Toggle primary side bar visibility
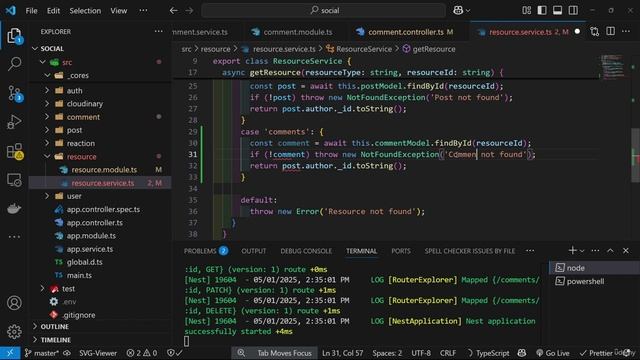The width and height of the screenshot is (640, 360). (x=542, y=11)
